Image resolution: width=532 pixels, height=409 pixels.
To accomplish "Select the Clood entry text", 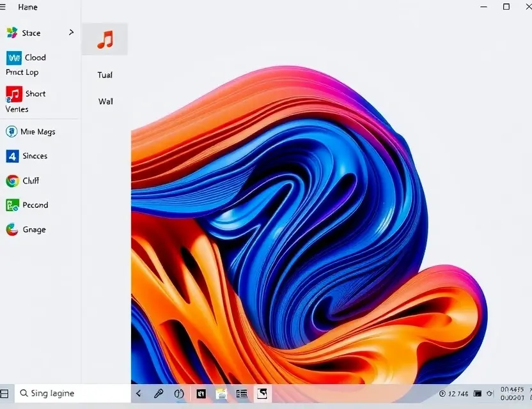I will coord(35,58).
